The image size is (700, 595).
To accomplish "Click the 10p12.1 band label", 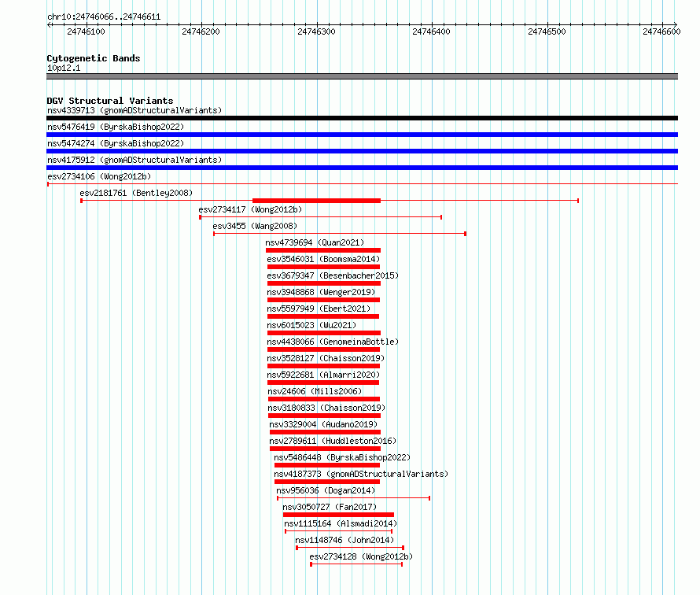I will (x=64, y=68).
